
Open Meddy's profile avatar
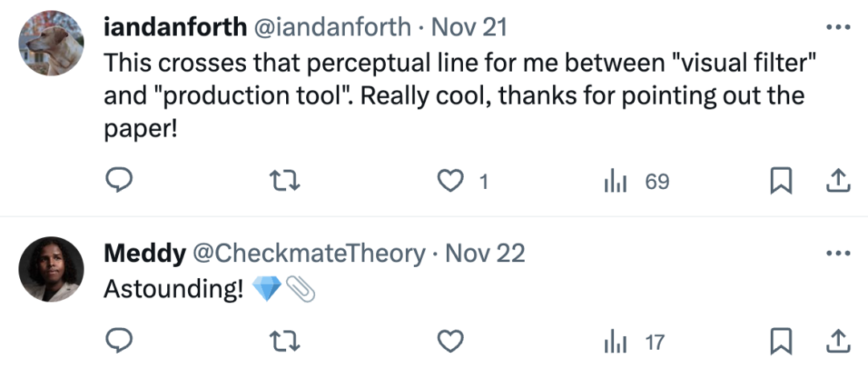[51, 269]
